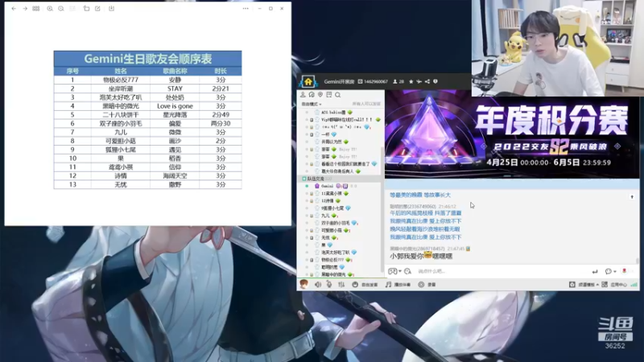Open the location pin icon in sidebar
This screenshot has height=362, width=644.
(320, 95)
